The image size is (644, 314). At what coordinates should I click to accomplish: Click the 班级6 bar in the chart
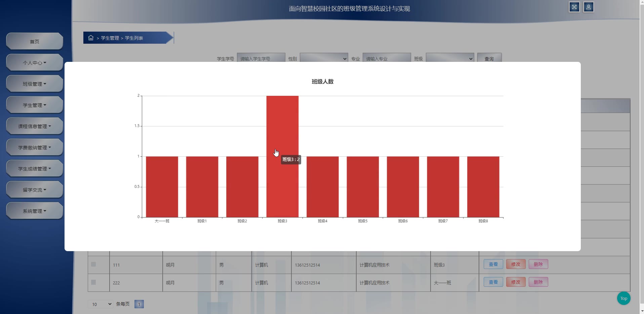[403, 187]
